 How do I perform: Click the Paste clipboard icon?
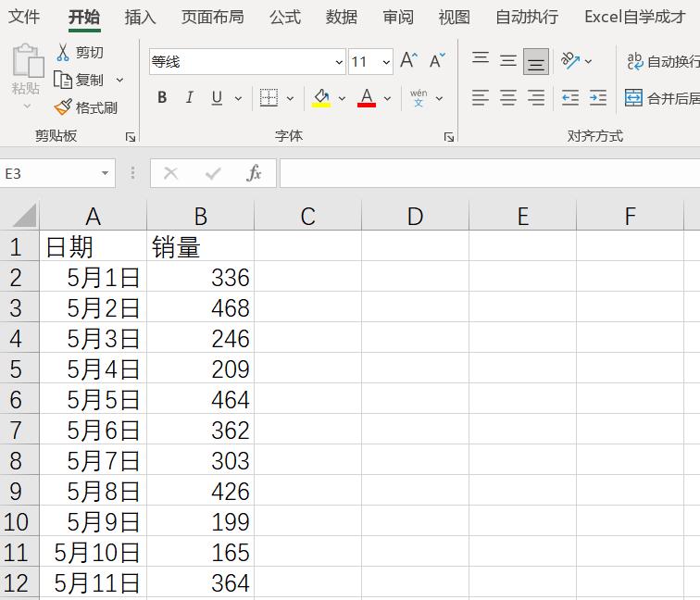click(x=28, y=61)
